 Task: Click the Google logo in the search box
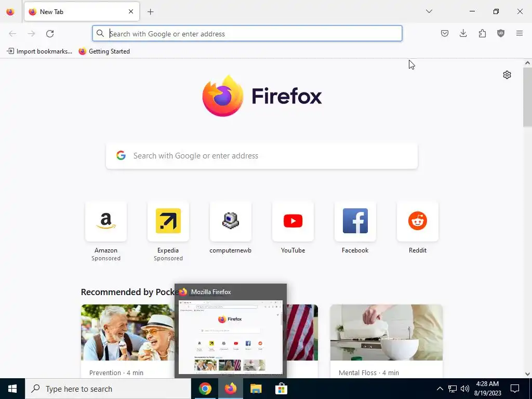pos(121,156)
